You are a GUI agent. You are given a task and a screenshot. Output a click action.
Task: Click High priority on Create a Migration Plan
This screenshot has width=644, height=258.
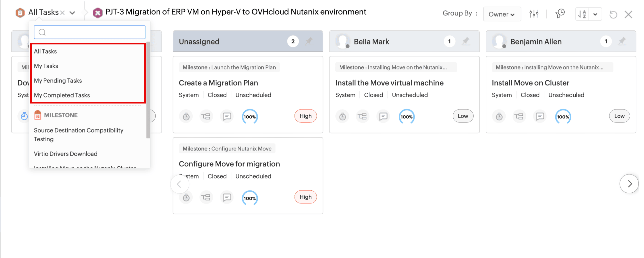pos(305,116)
